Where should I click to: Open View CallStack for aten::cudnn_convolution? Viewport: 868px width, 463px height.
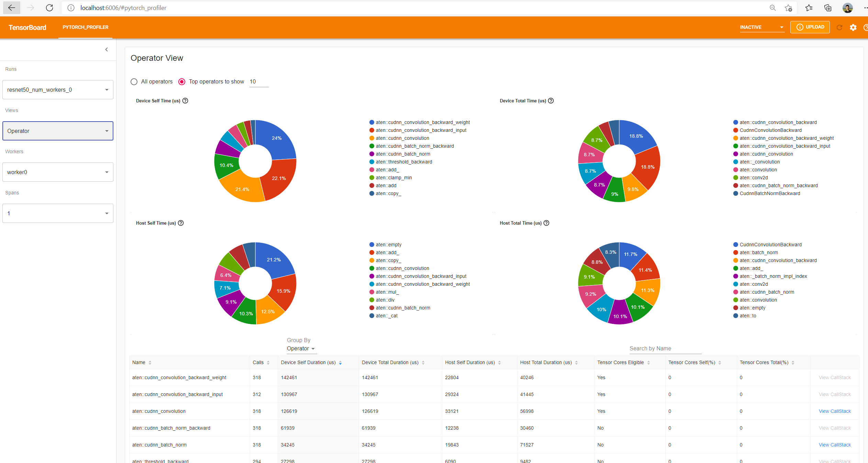pos(835,411)
